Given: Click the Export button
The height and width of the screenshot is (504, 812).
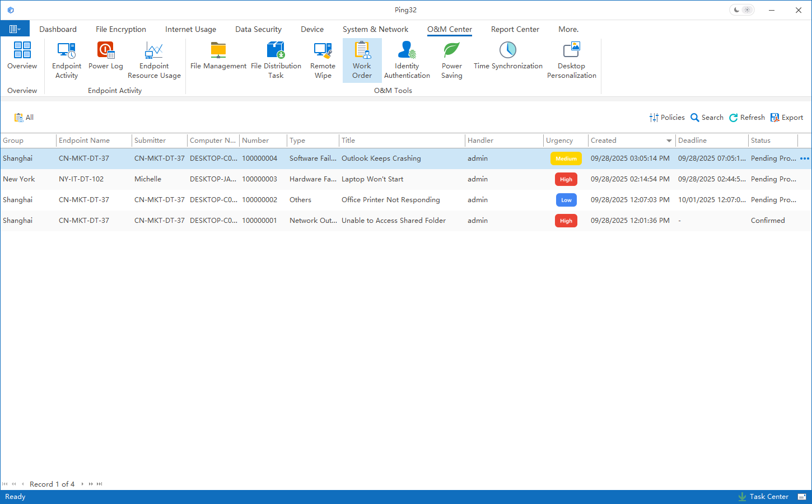Looking at the screenshot, I should [x=787, y=118].
